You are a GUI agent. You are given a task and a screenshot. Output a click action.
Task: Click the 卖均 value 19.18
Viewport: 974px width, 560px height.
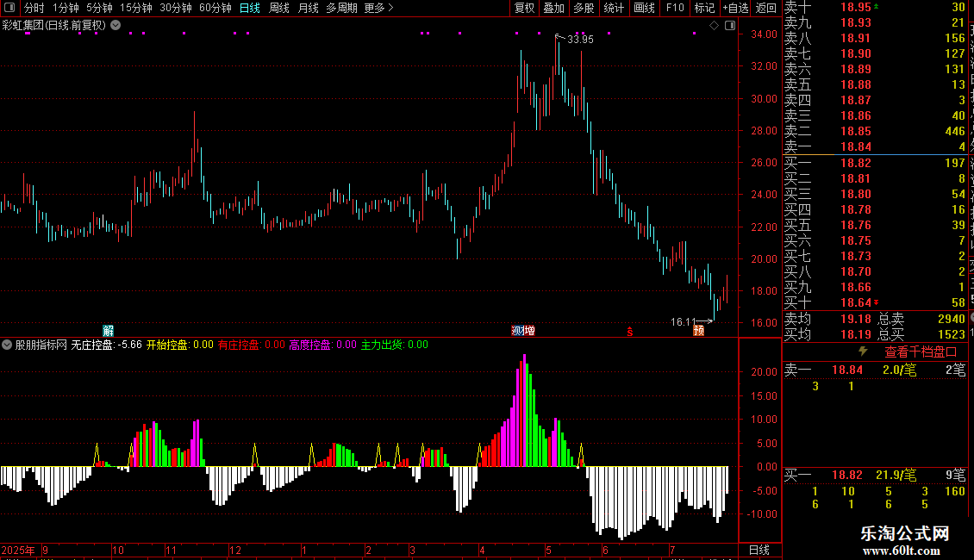pos(856,319)
